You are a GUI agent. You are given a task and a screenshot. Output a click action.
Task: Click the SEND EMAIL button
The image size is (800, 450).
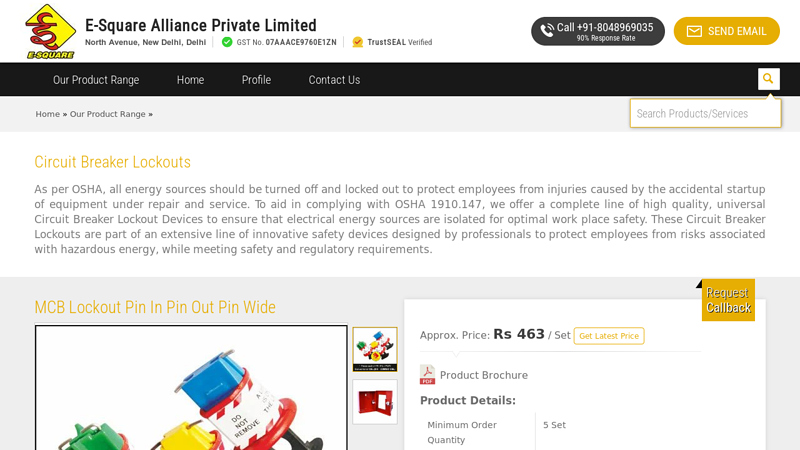(x=727, y=31)
